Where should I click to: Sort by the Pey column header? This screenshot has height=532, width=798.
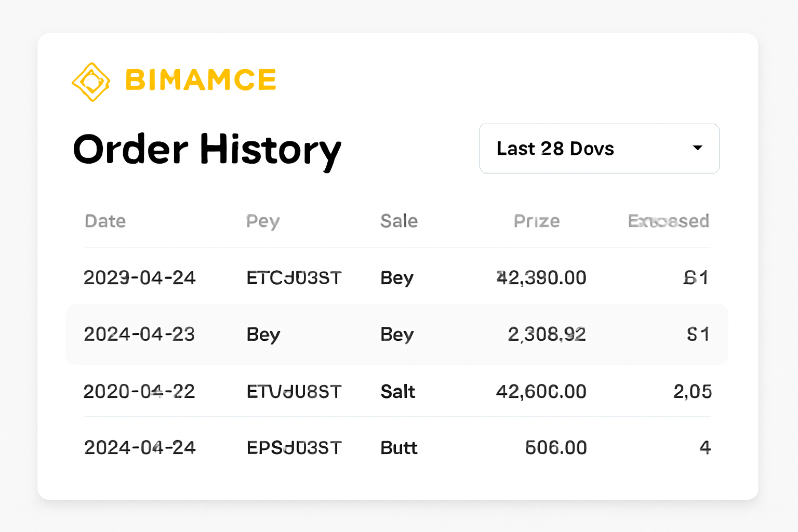(263, 221)
